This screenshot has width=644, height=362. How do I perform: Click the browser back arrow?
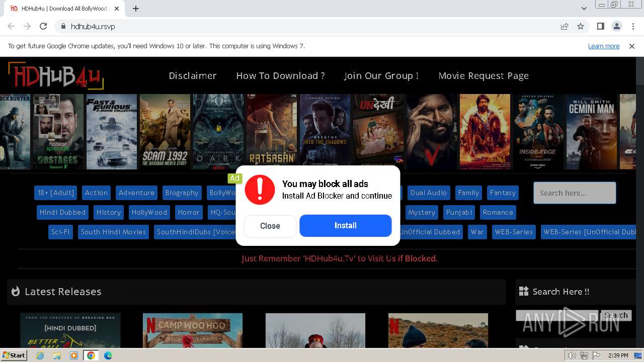11,26
